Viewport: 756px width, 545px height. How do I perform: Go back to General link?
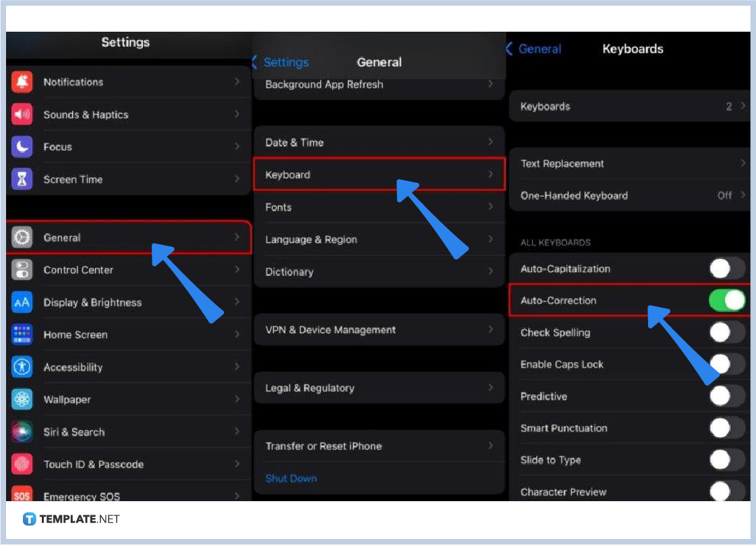click(x=540, y=49)
